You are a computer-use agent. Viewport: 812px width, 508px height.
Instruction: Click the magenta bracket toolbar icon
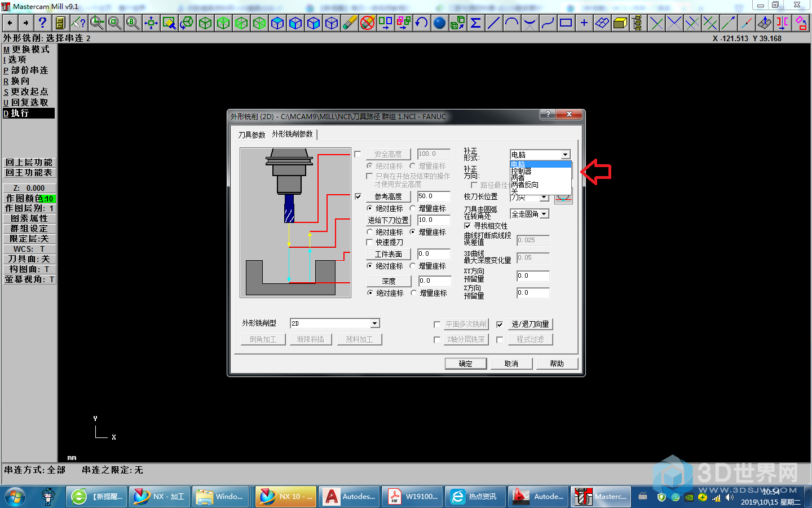click(782, 23)
